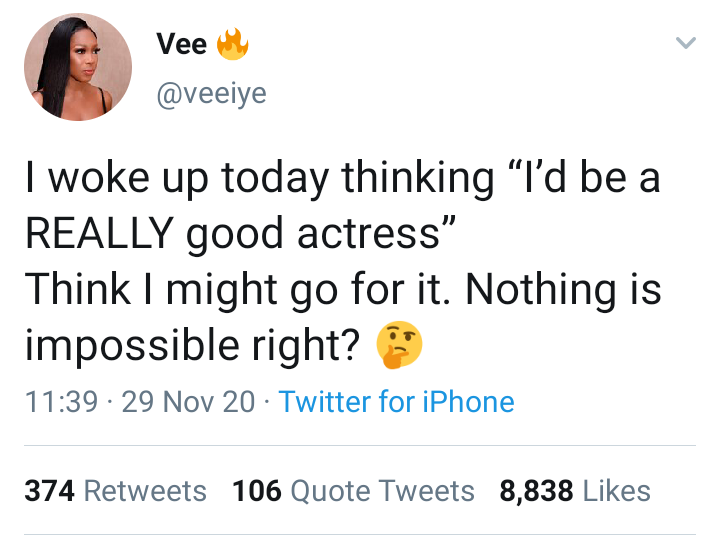The height and width of the screenshot is (541, 720).
Task: Click the word REALLY in tweet
Action: (x=100, y=233)
